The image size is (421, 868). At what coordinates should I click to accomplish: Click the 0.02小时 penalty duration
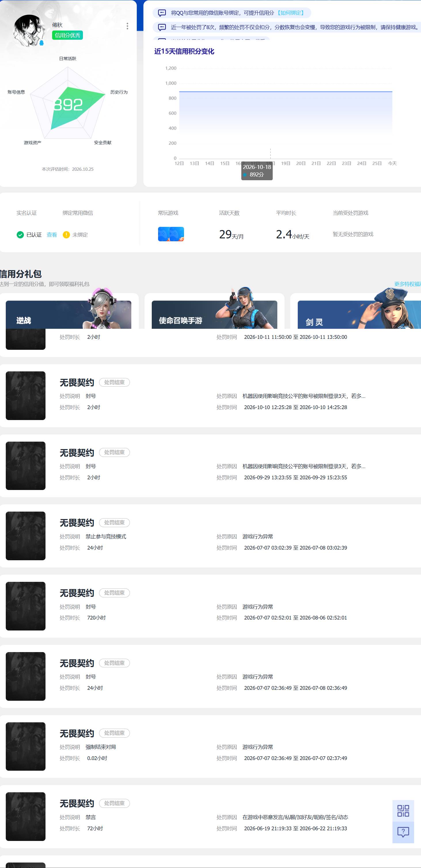point(97,758)
